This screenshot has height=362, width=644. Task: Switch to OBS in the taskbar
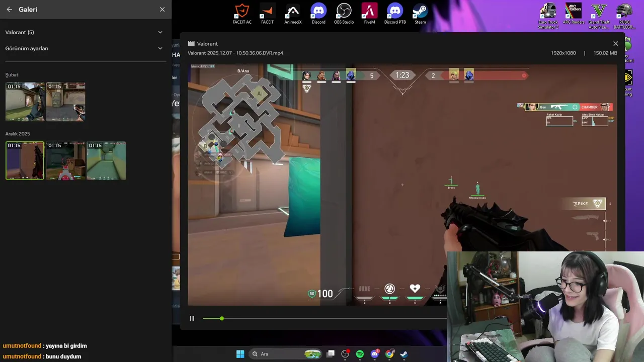pos(345,354)
